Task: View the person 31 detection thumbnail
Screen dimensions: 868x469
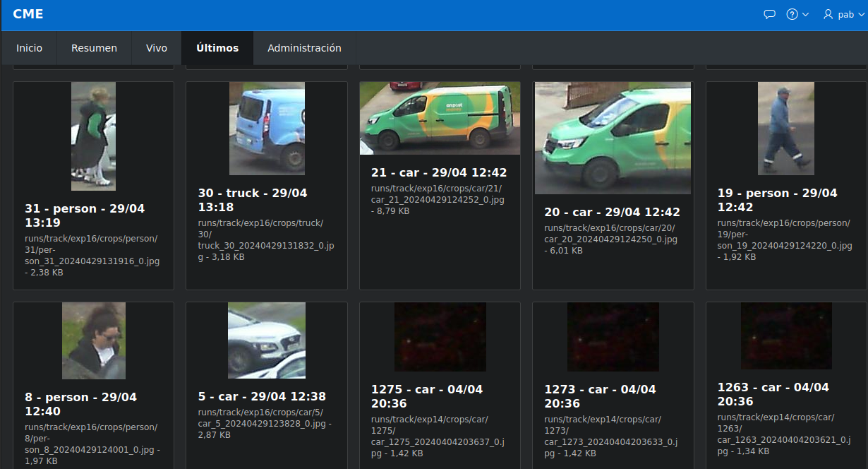Action: [92, 136]
